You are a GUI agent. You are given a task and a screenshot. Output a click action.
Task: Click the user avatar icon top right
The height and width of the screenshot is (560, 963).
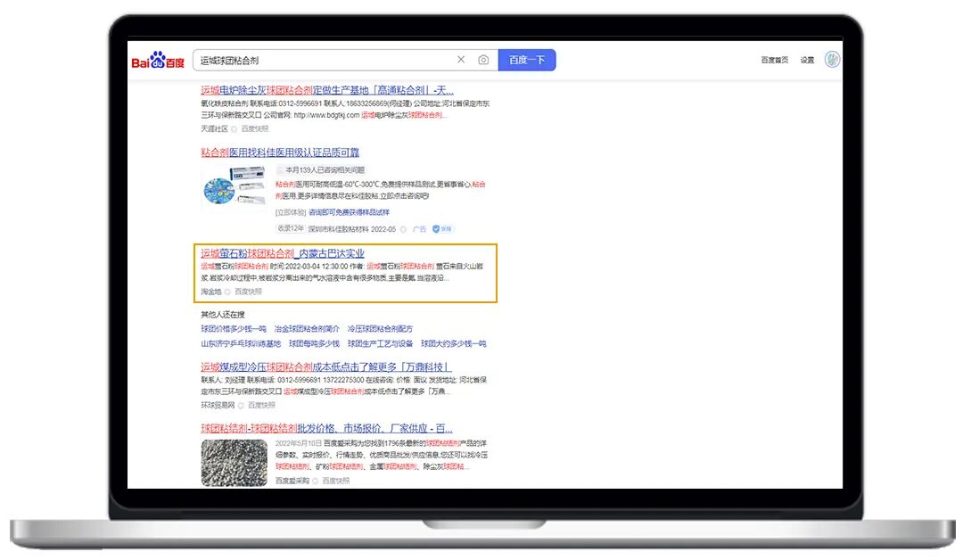pos(833,57)
